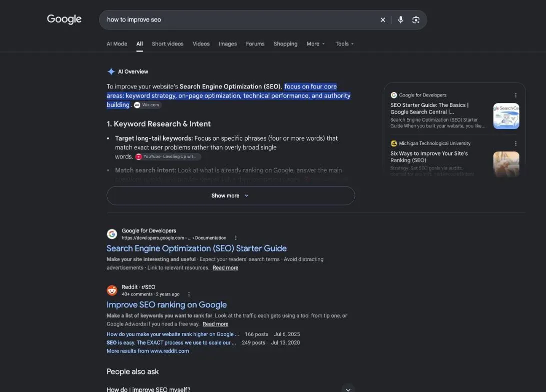The width and height of the screenshot is (546, 392).
Task: Click the 'People also ask' heading
Action: click(x=133, y=371)
